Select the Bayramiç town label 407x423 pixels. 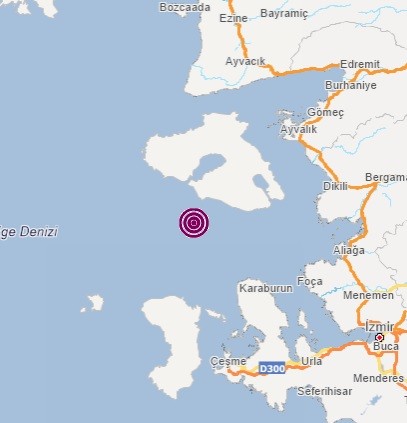coord(284,14)
